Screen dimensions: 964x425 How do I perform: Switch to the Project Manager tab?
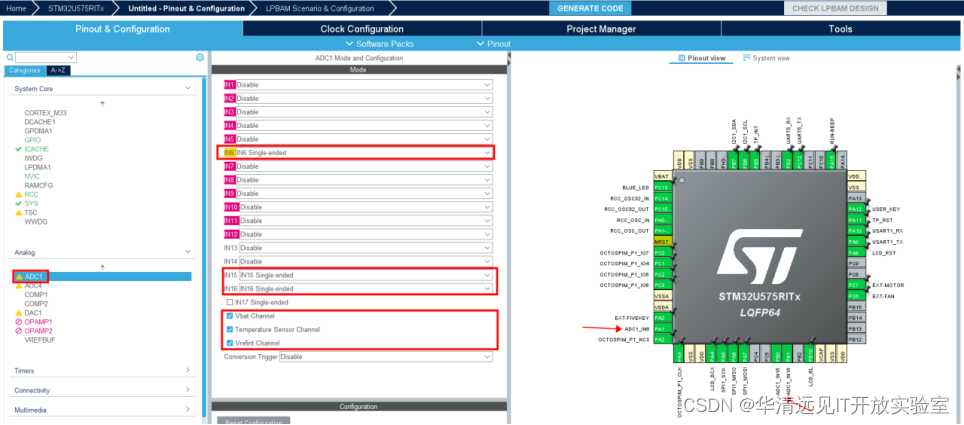tap(601, 29)
